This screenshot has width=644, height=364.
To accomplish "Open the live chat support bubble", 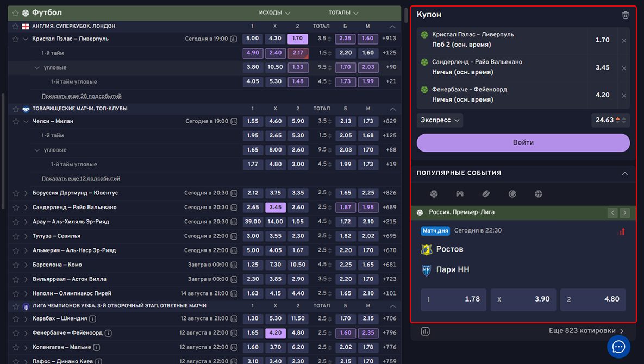I will click(618, 346).
